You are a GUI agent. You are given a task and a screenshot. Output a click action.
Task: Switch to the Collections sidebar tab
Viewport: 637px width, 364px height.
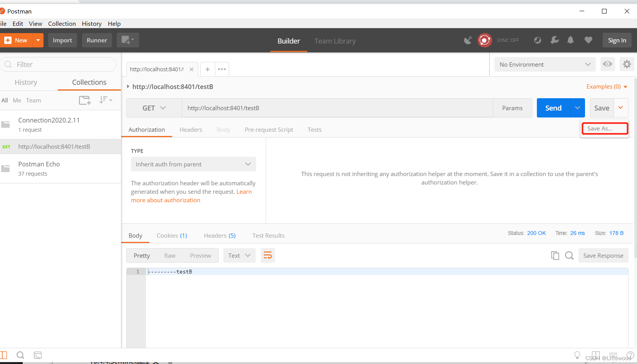click(89, 82)
